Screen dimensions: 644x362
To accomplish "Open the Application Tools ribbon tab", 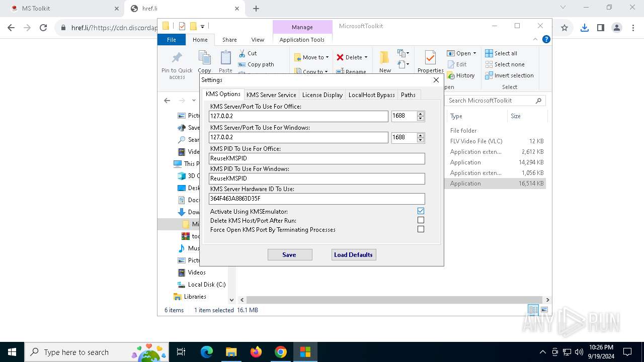I will 302,40.
